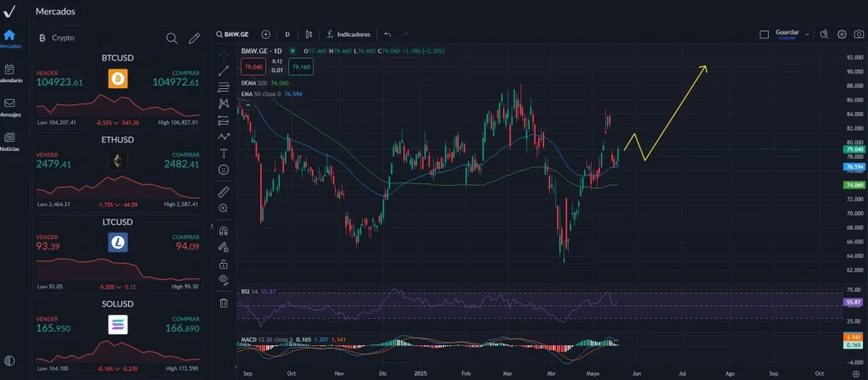Open candlestick chart type selector
Image resolution: width=868 pixels, height=380 pixels.
click(309, 34)
